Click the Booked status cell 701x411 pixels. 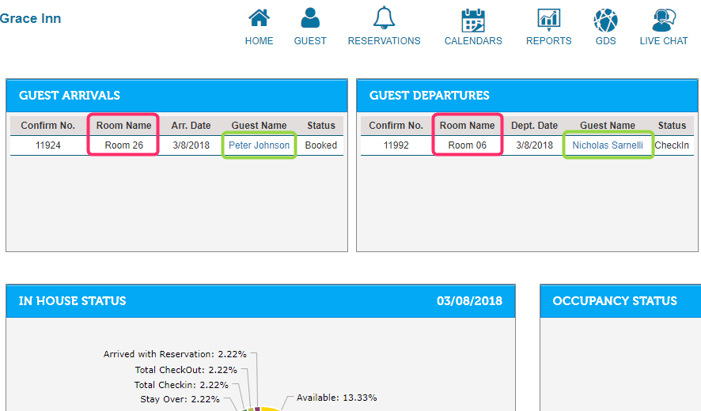point(321,145)
